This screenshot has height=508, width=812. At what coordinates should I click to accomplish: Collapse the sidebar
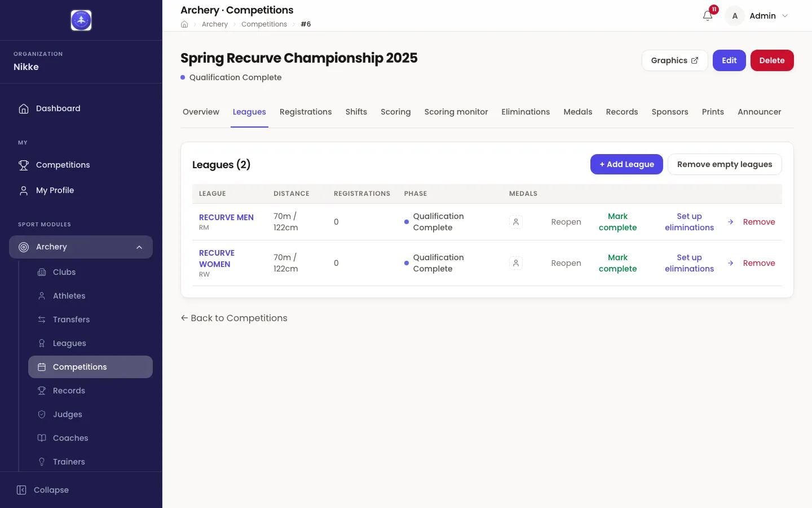(x=43, y=490)
